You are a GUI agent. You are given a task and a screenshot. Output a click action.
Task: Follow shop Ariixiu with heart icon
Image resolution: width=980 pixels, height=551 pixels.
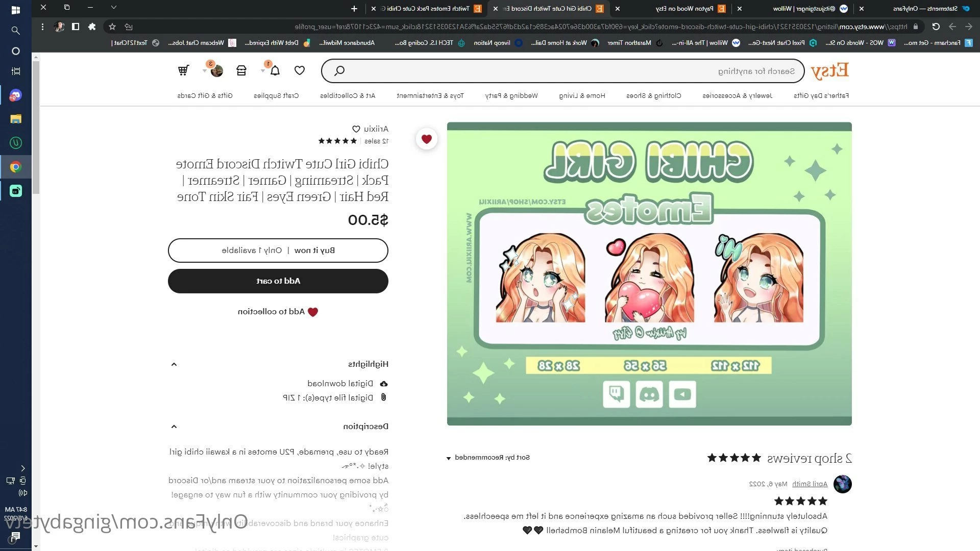tap(356, 129)
